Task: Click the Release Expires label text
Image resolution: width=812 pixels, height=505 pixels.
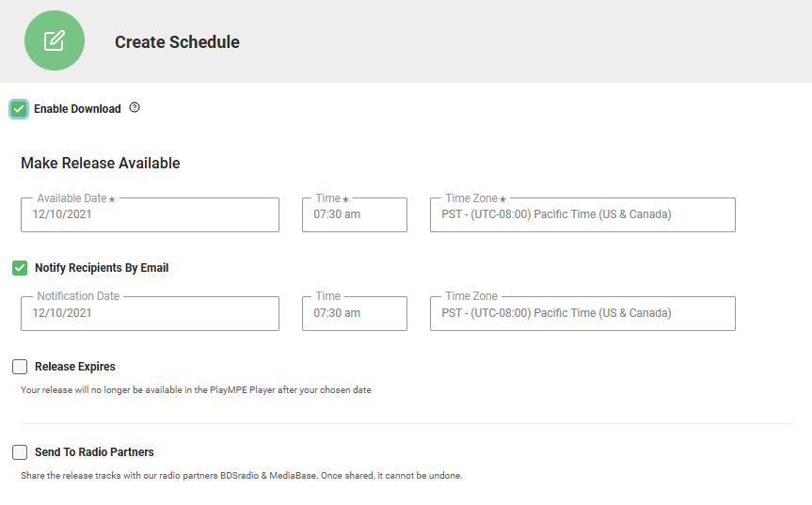Action: pyautogui.click(x=75, y=367)
